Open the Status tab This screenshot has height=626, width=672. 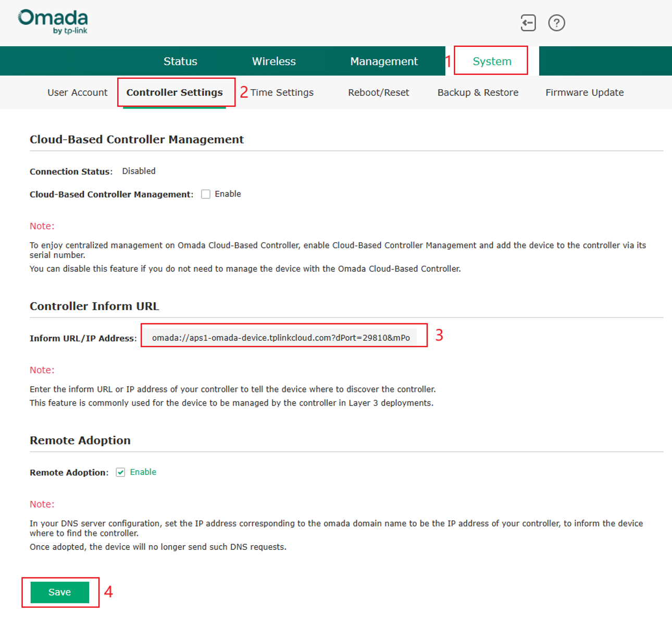pyautogui.click(x=180, y=61)
